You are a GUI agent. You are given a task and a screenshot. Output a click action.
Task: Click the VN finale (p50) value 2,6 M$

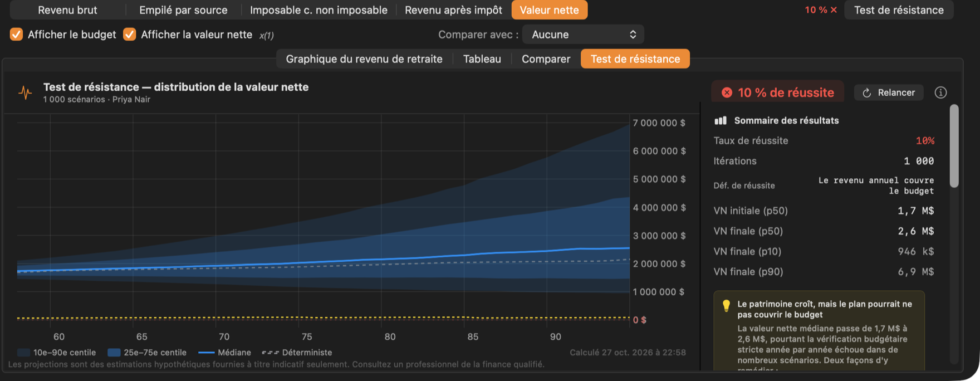coord(916,231)
